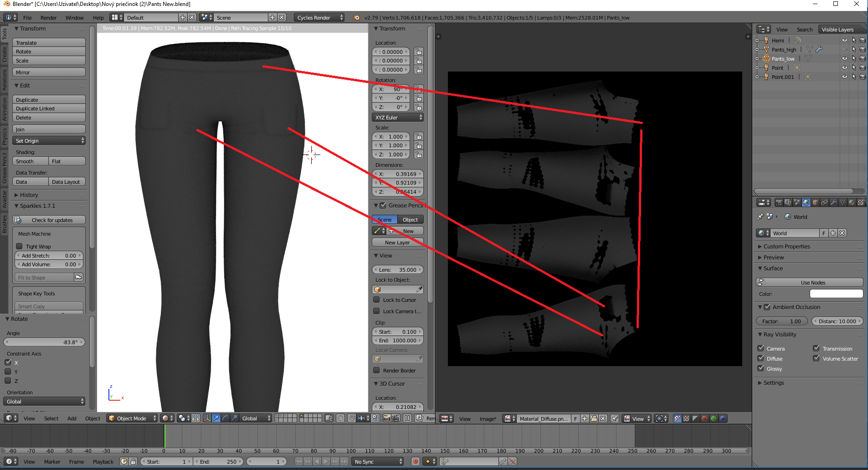This screenshot has height=470, width=868.
Task: Open a new image with the plus icon beside Material_Diffuse
Action: (x=585, y=418)
